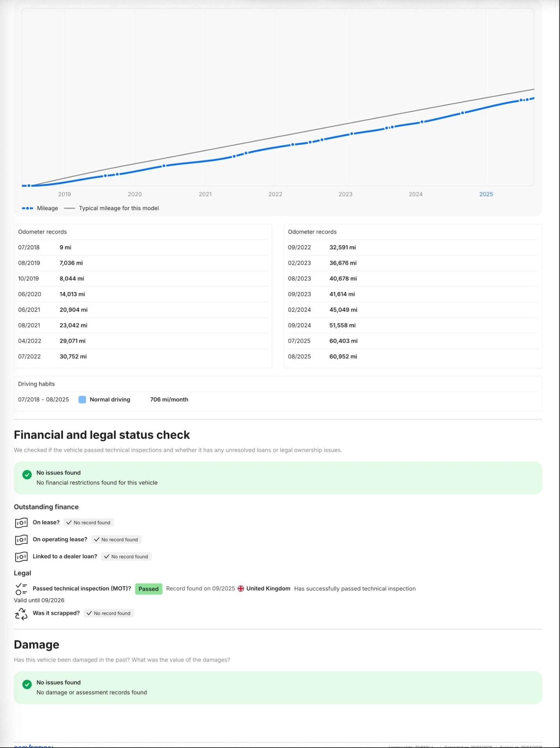Click green checkmark in Damage banner
560x748 pixels.
[27, 684]
